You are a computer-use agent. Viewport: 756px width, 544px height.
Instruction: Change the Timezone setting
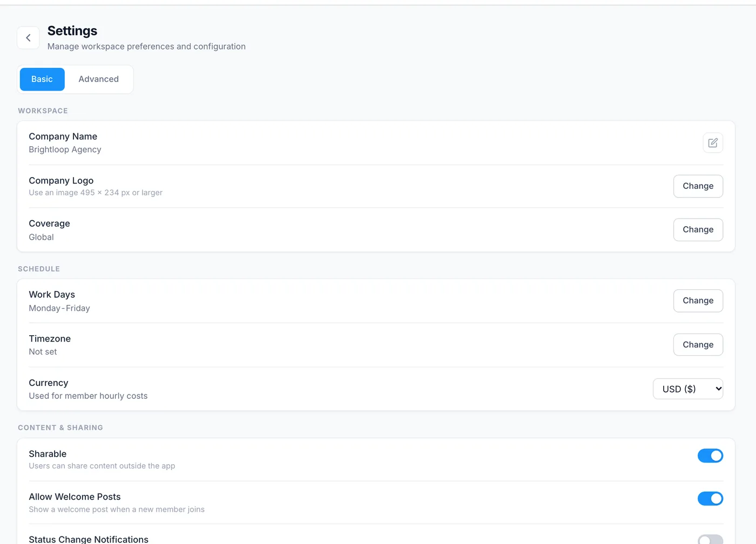[698, 345]
